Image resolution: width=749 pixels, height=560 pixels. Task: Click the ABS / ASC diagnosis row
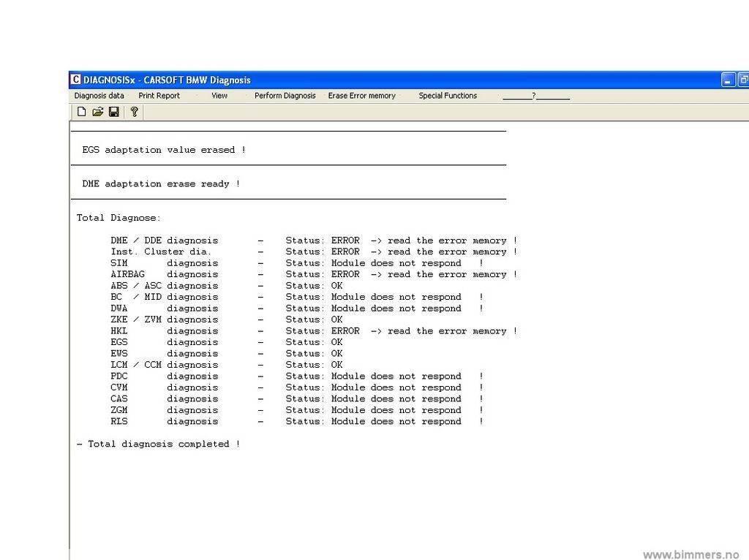click(227, 286)
